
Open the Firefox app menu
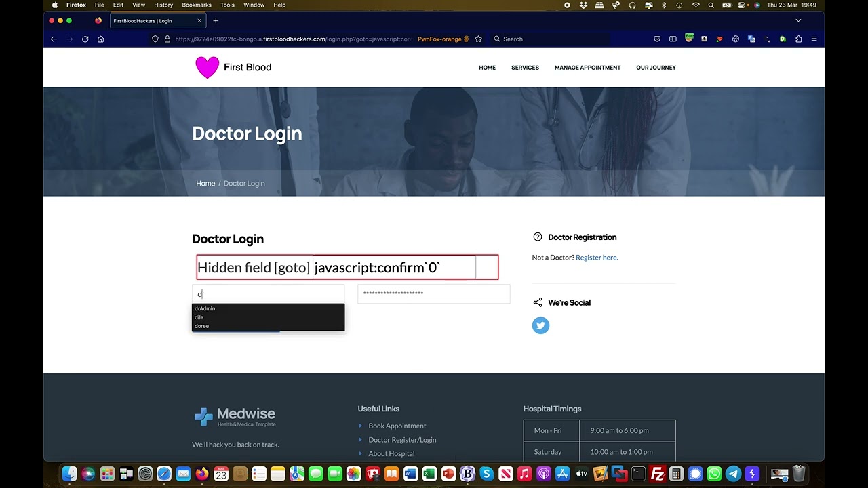[76, 5]
